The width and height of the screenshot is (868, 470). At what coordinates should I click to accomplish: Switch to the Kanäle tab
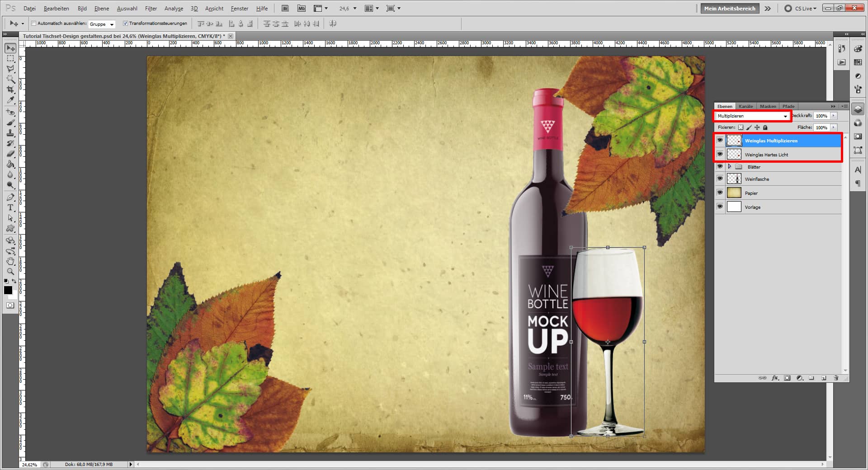(x=746, y=106)
